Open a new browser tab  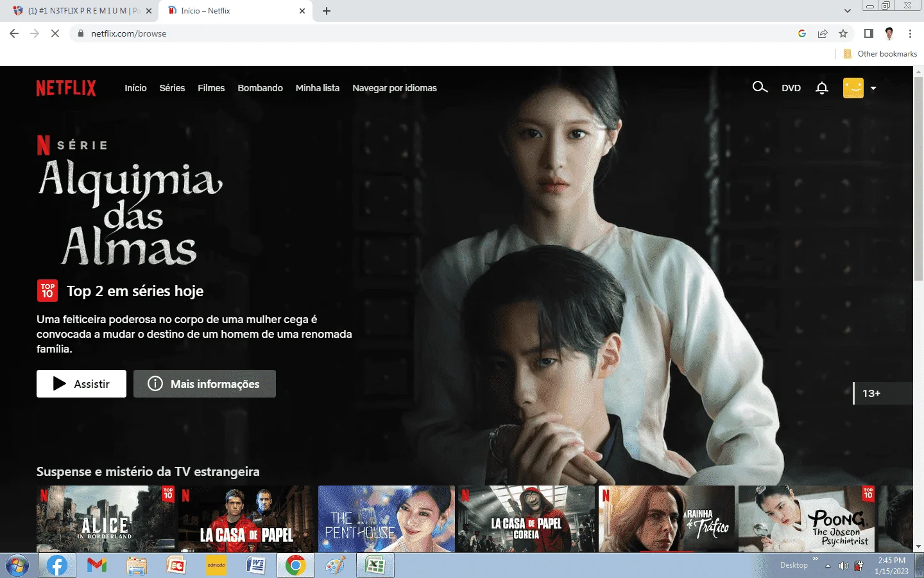327,11
